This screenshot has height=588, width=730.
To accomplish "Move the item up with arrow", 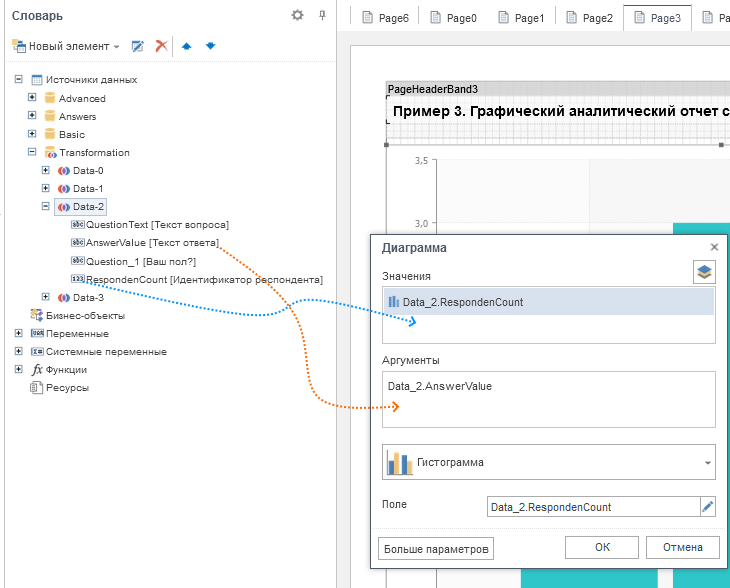I will click(x=187, y=46).
